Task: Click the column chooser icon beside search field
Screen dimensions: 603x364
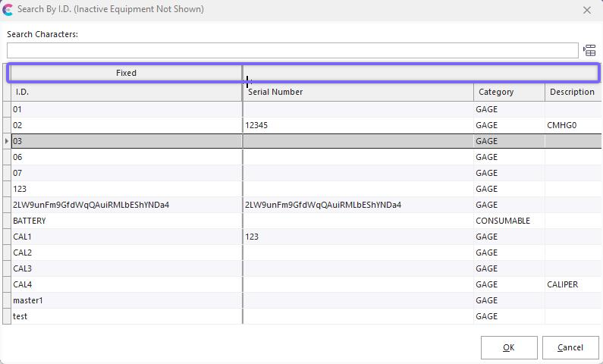Action: (x=589, y=51)
